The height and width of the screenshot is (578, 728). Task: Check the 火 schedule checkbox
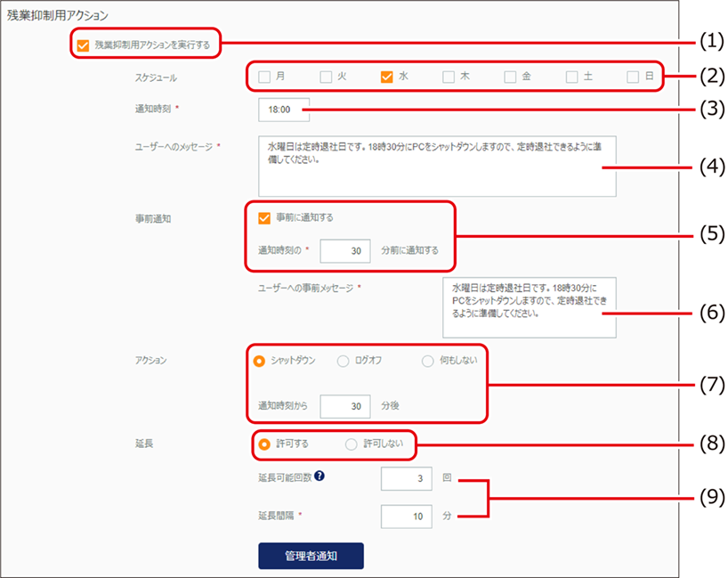pyautogui.click(x=326, y=77)
